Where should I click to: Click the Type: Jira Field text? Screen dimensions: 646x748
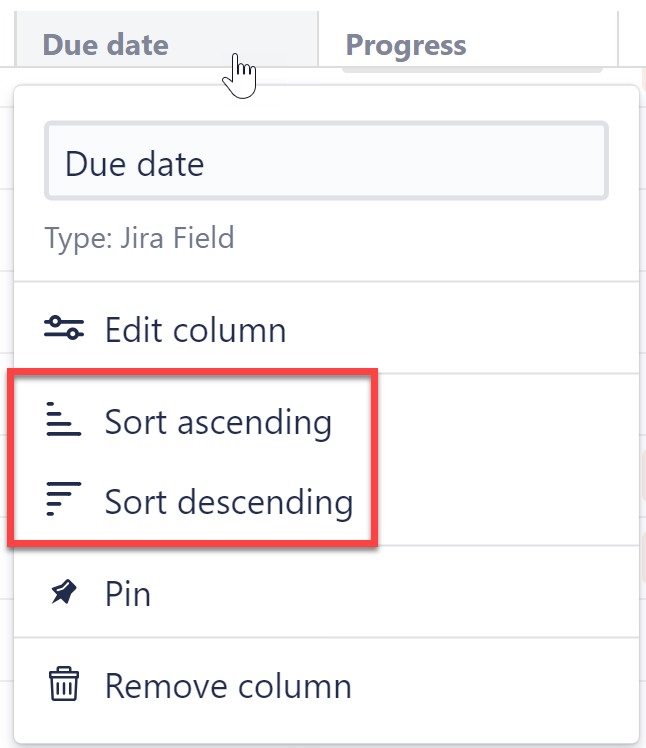139,239
